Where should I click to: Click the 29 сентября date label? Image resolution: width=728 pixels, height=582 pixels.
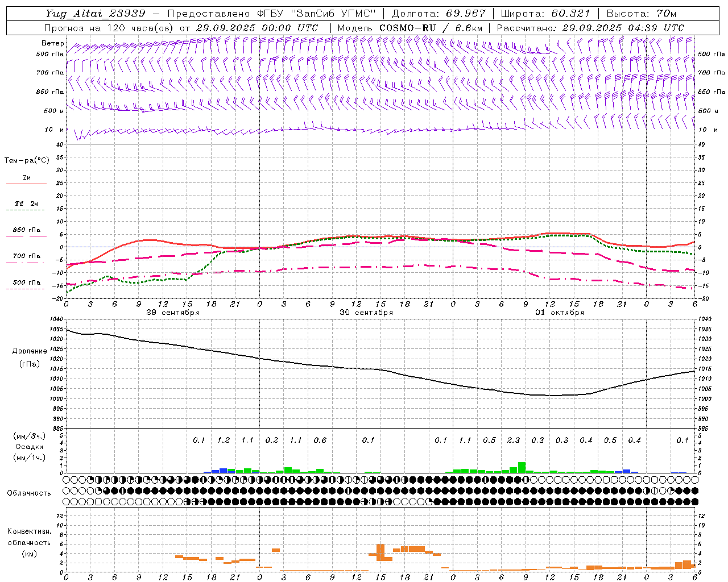(173, 313)
